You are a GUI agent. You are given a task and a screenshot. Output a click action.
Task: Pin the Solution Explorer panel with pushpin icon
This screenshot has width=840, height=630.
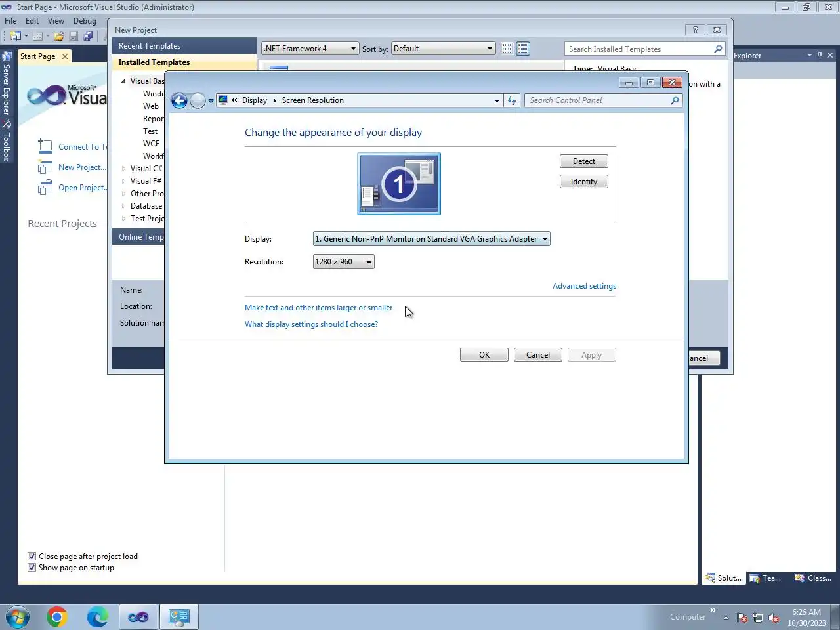820,55
